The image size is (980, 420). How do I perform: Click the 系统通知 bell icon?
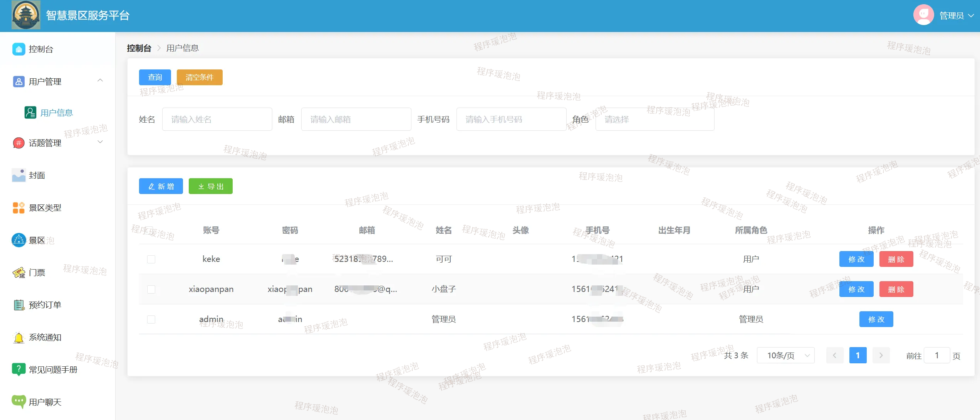[18, 337]
